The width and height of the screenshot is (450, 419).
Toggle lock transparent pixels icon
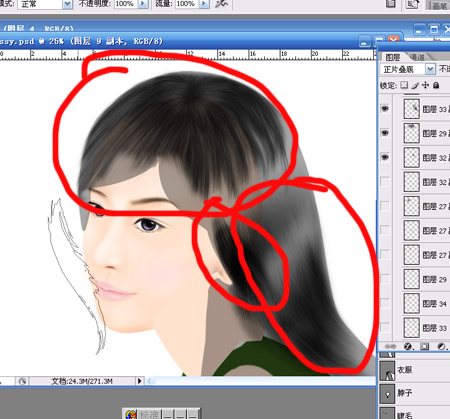click(x=404, y=85)
